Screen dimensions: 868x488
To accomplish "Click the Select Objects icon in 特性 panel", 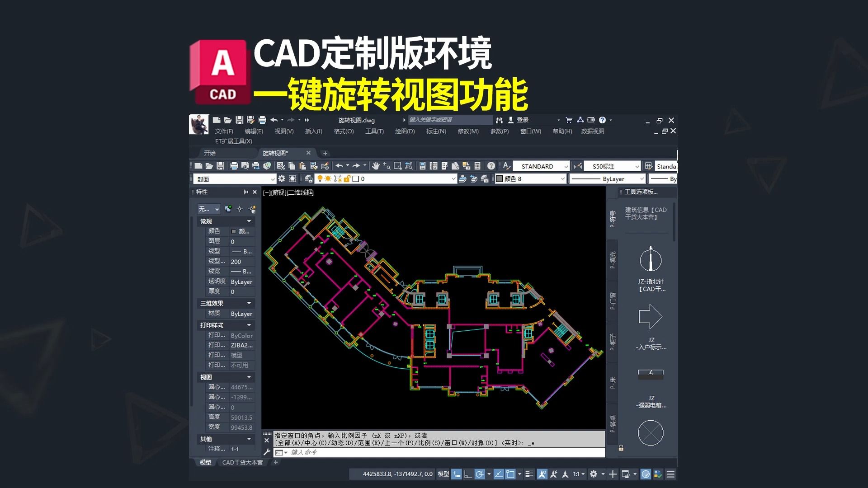I will coord(240,209).
